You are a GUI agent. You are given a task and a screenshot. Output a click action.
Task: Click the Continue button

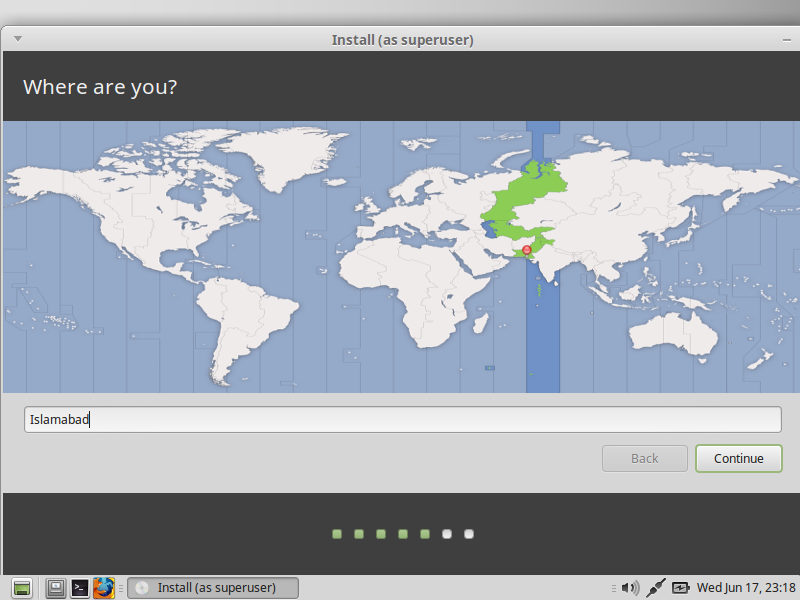tap(738, 458)
